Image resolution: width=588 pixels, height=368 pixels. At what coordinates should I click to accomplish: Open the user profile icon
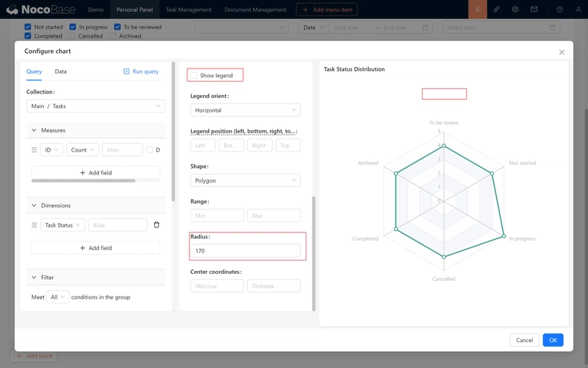pos(578,10)
